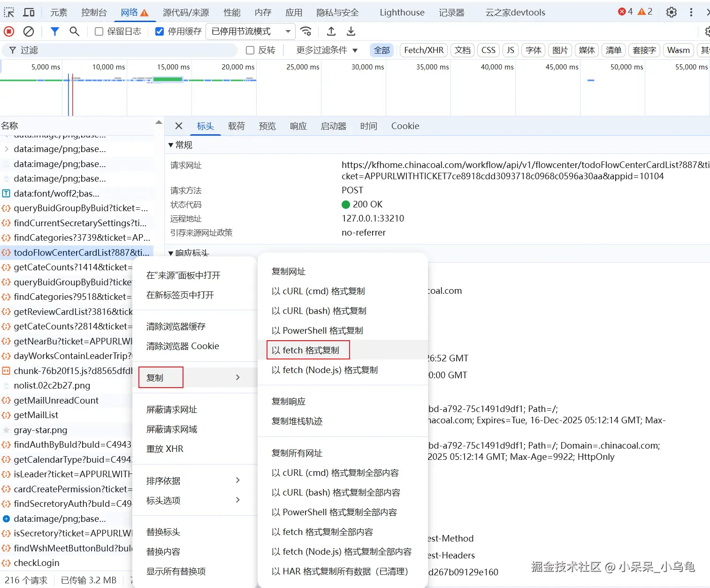710x588 pixels.
Task: Choose 以 fetch 格式复制
Action: 343,350
